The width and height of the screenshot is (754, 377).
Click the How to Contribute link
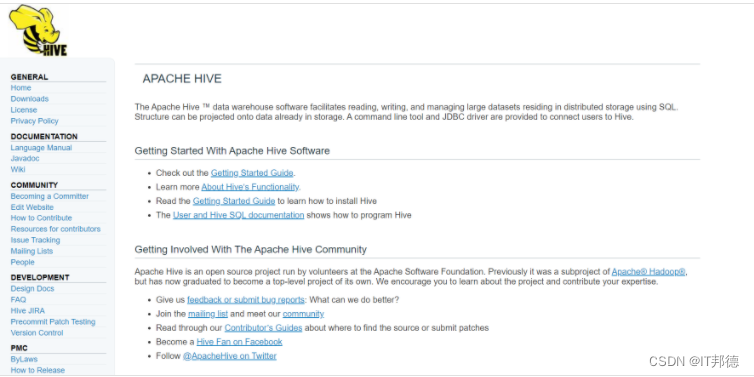41,218
